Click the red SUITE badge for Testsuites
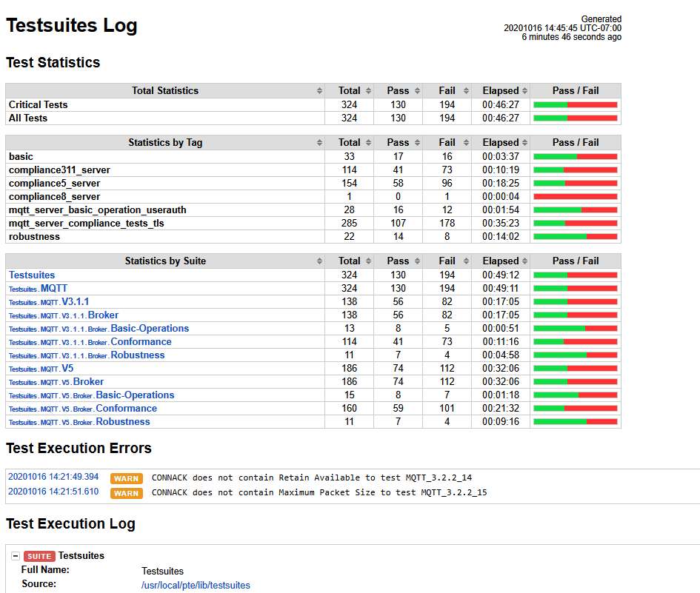 [39, 556]
